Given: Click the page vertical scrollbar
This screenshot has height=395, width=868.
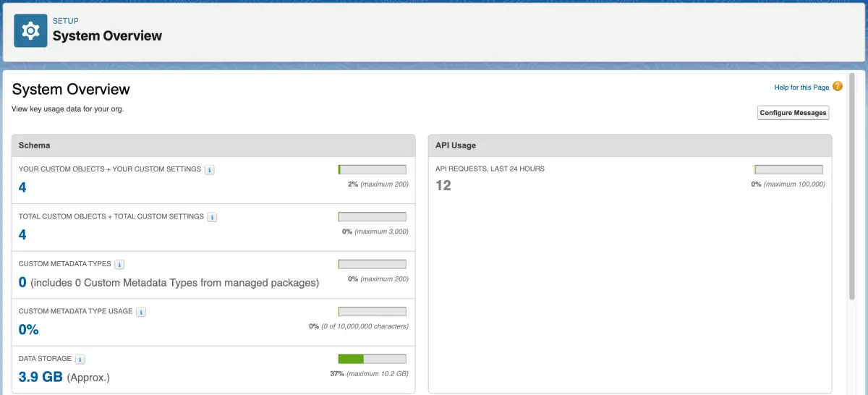Looking at the screenshot, I should click(x=852, y=186).
